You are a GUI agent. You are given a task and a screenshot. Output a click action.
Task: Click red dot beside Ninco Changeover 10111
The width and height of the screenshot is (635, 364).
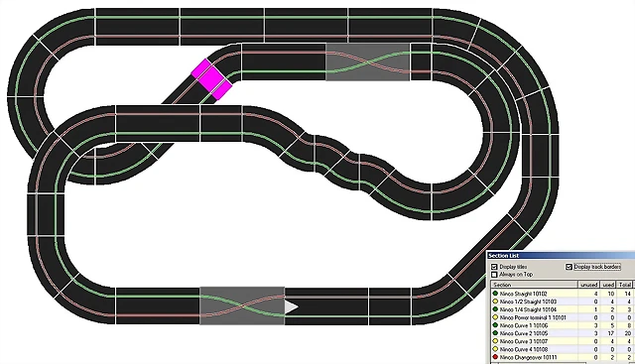[x=495, y=357]
